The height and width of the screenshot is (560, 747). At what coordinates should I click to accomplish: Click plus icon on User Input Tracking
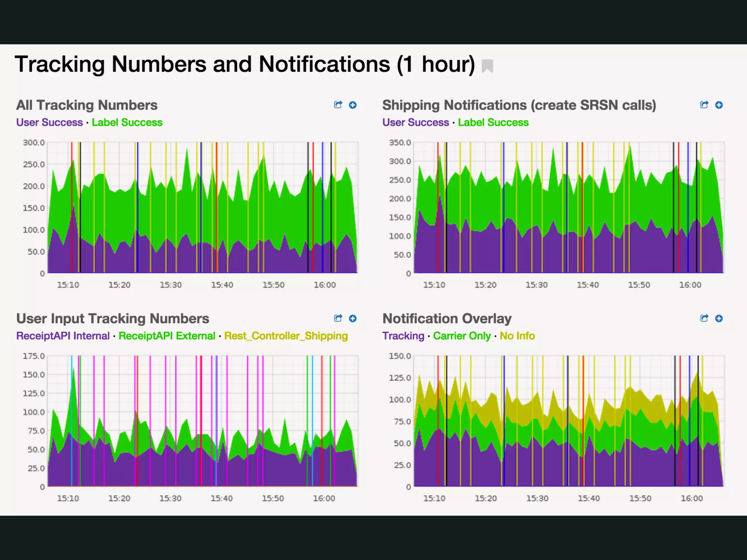pos(353,318)
